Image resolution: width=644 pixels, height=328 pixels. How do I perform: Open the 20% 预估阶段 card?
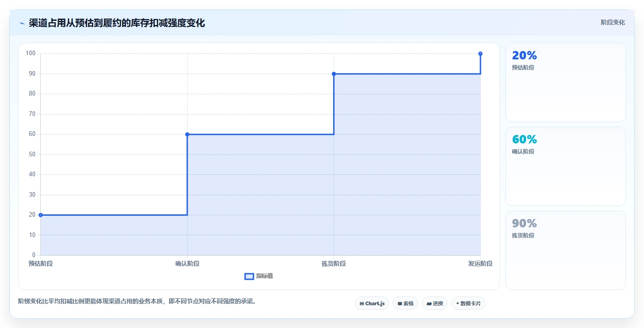point(565,83)
